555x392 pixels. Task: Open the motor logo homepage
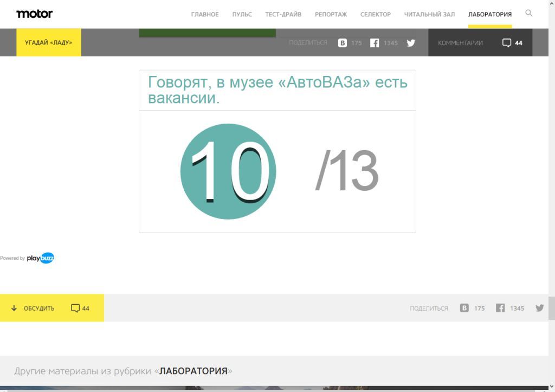[34, 14]
